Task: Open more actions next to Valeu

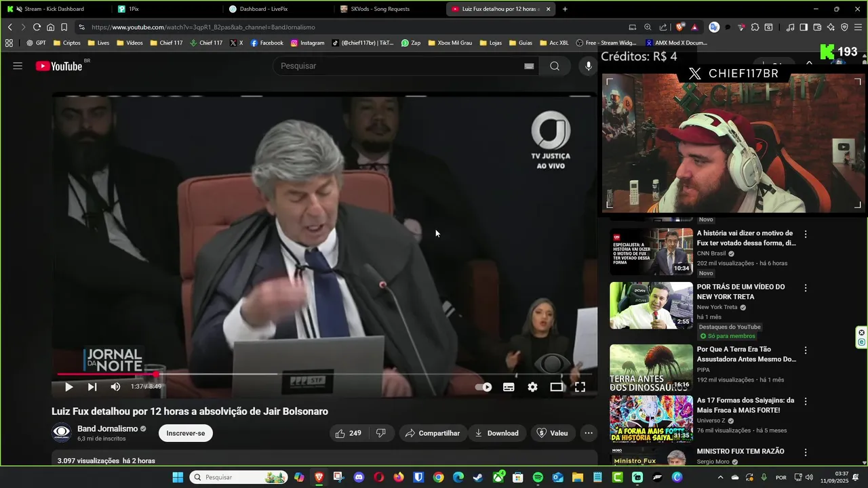Action: pyautogui.click(x=589, y=433)
